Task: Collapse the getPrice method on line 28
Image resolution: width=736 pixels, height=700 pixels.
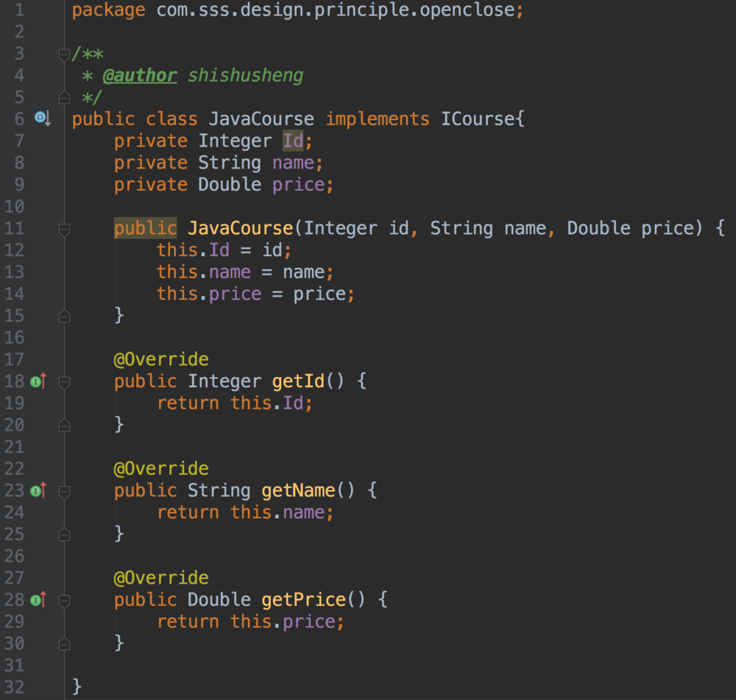Action: click(64, 601)
